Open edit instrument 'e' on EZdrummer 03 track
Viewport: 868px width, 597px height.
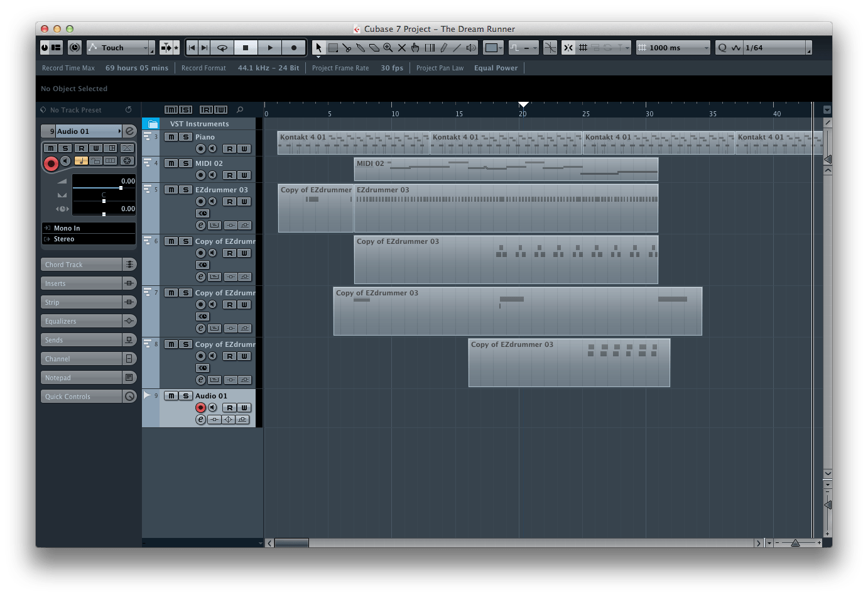pyautogui.click(x=200, y=225)
